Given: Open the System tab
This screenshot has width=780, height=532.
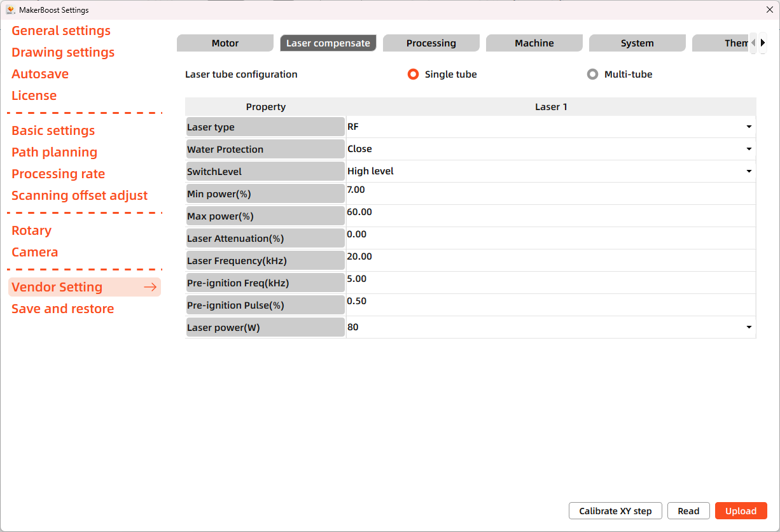Looking at the screenshot, I should 637,43.
